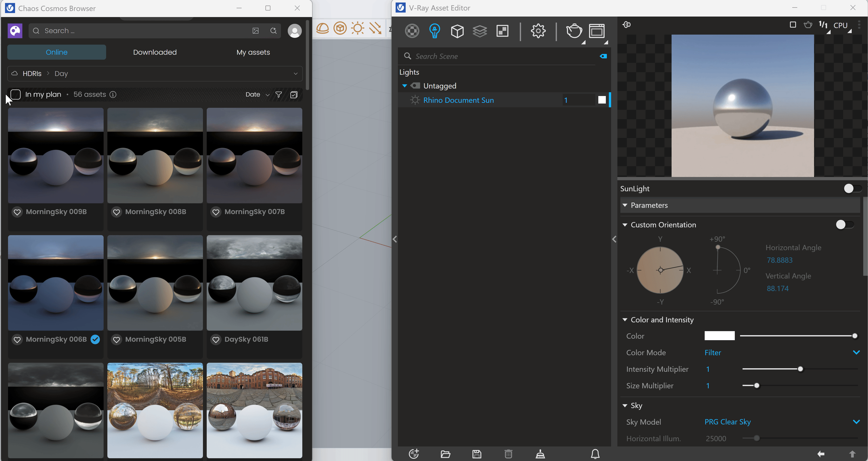Open the notifications bell icon
Viewport: 868px width, 461px height.
[595, 454]
